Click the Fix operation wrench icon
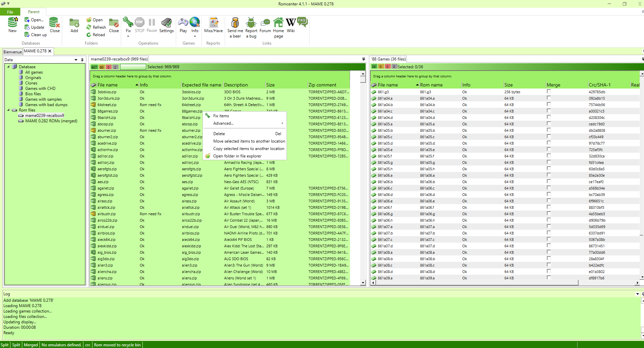644x348 pixels. [x=128, y=23]
